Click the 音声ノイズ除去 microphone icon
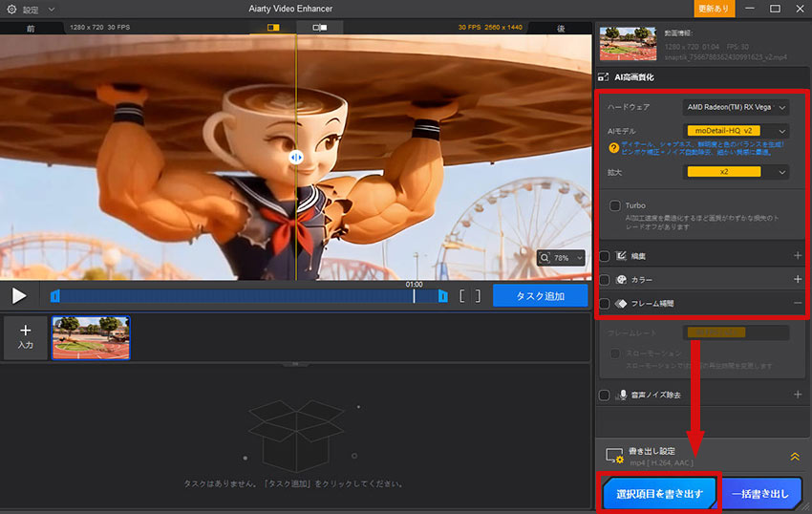 [x=623, y=395]
